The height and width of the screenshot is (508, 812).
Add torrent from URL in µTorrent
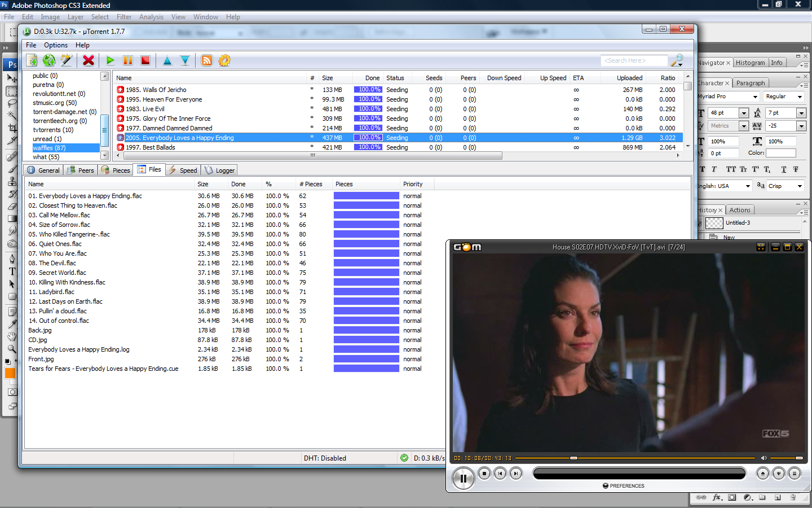pyautogui.click(x=49, y=60)
